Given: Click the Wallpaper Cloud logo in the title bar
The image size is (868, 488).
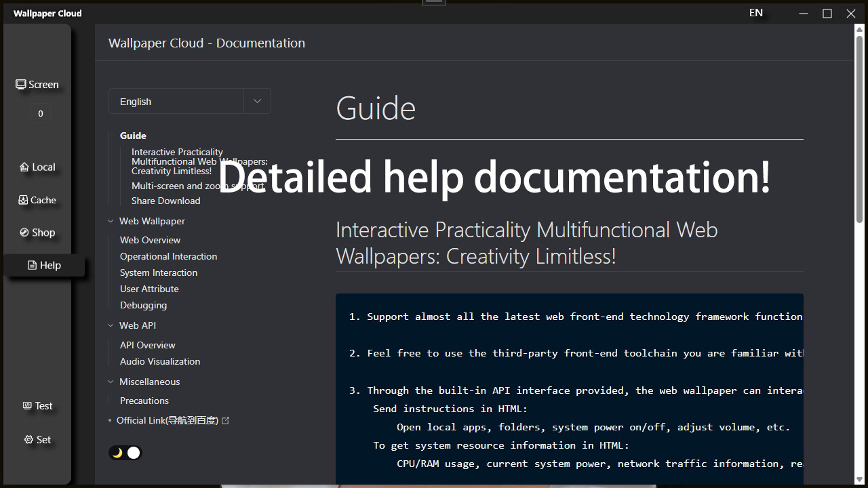Looking at the screenshot, I should pos(46,13).
